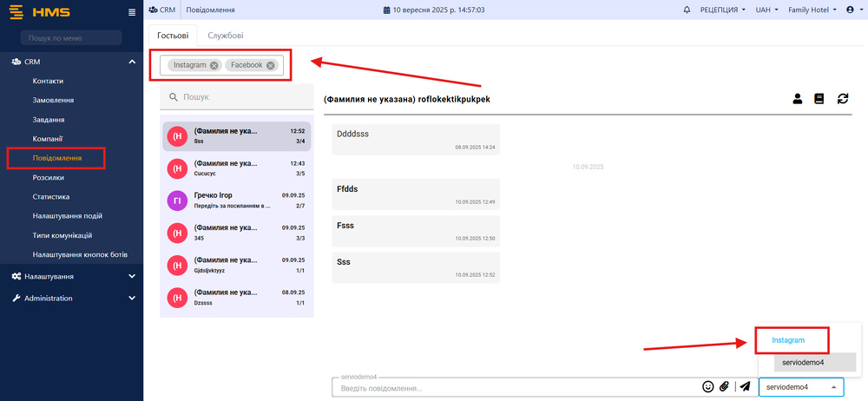868x401 pixels.
Task: Remove the Instagram filter chip
Action: [214, 65]
